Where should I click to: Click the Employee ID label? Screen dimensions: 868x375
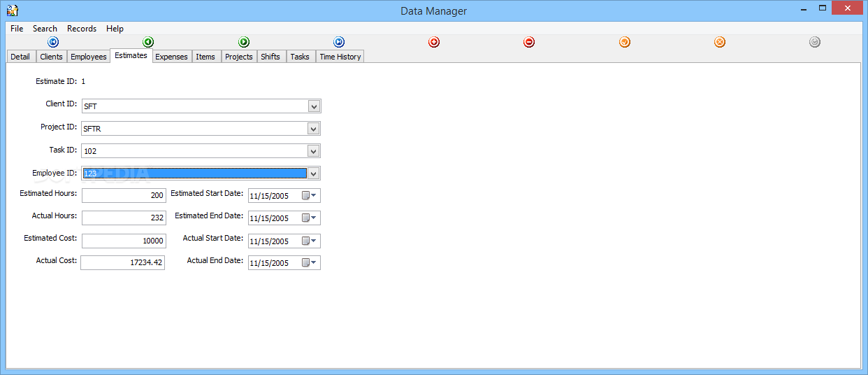[x=55, y=173]
